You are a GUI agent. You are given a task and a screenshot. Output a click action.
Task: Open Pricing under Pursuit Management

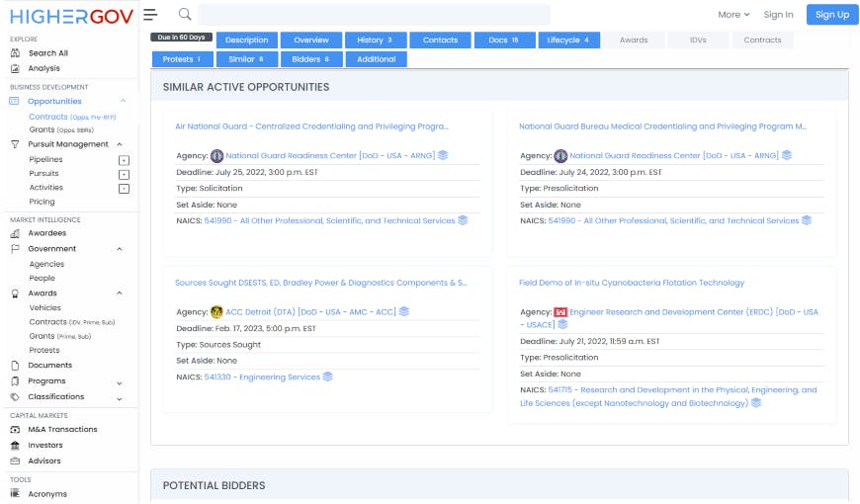click(x=42, y=202)
